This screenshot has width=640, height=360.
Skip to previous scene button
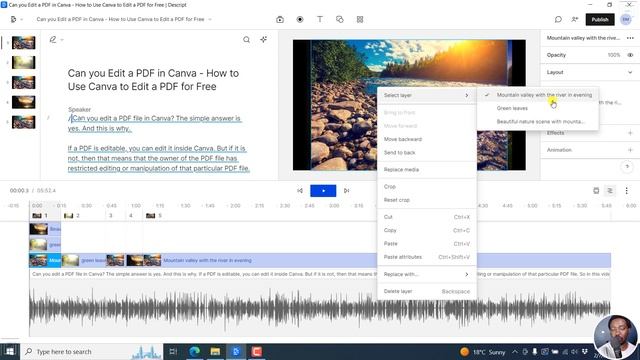(300, 191)
